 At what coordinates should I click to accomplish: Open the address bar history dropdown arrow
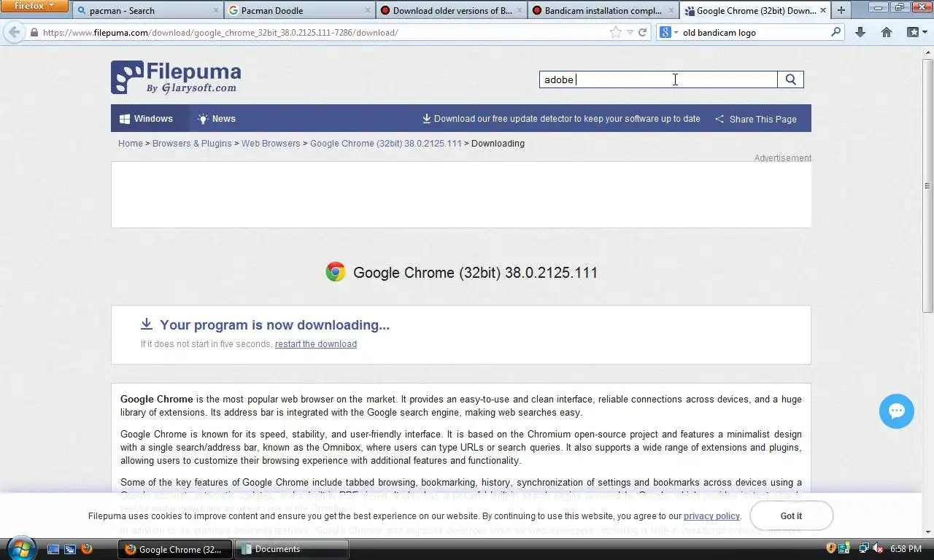point(630,32)
